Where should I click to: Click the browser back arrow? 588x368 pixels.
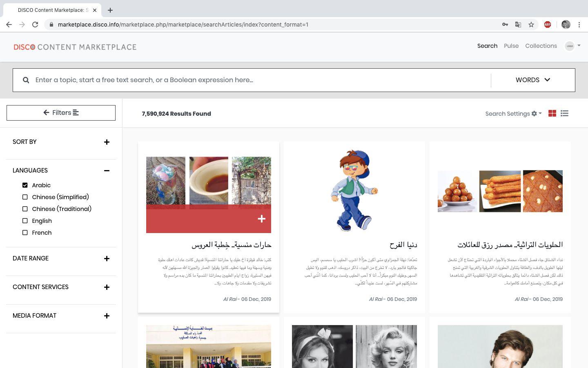point(9,25)
